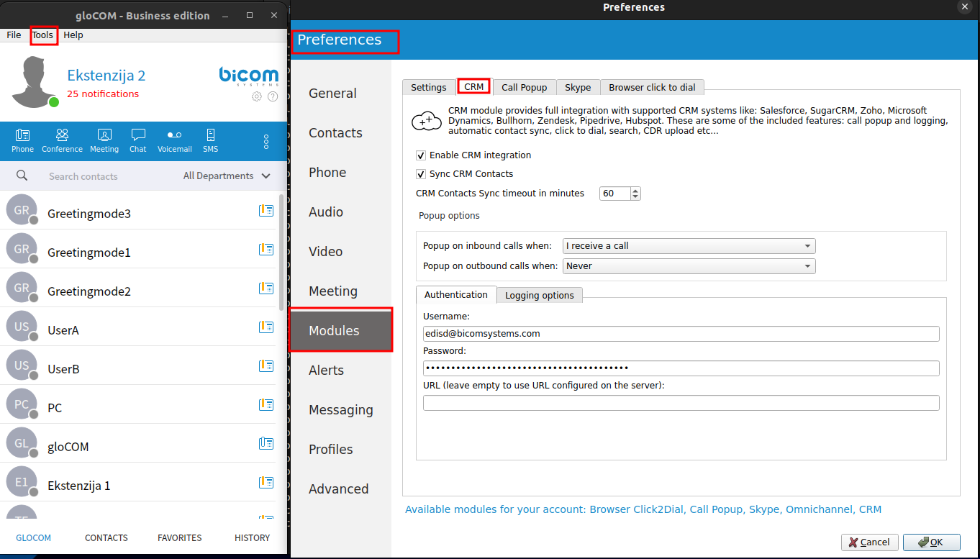Select Contacts preferences category
Viewport: 980px width, 559px height.
click(340, 133)
